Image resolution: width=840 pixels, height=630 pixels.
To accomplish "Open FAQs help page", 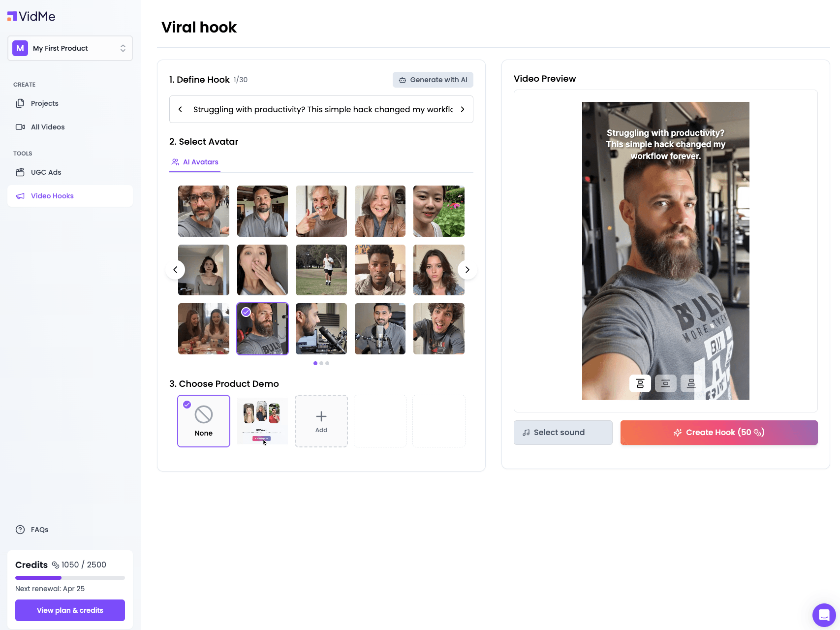I will tap(39, 530).
